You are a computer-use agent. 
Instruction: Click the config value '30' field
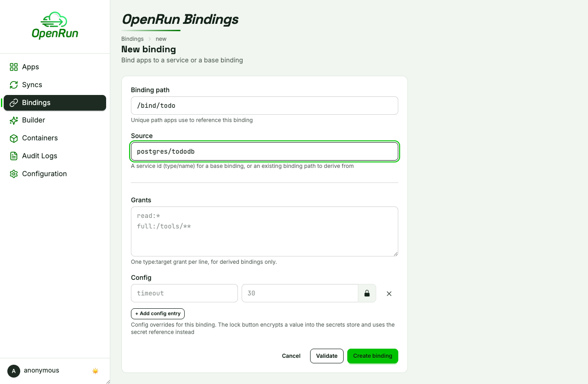tap(300, 293)
